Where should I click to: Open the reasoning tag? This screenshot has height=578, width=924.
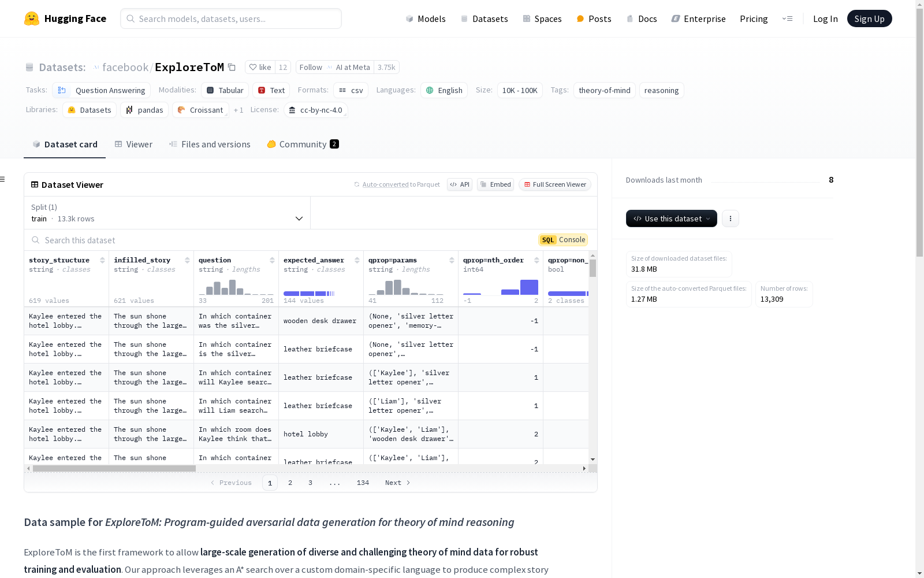(661, 90)
